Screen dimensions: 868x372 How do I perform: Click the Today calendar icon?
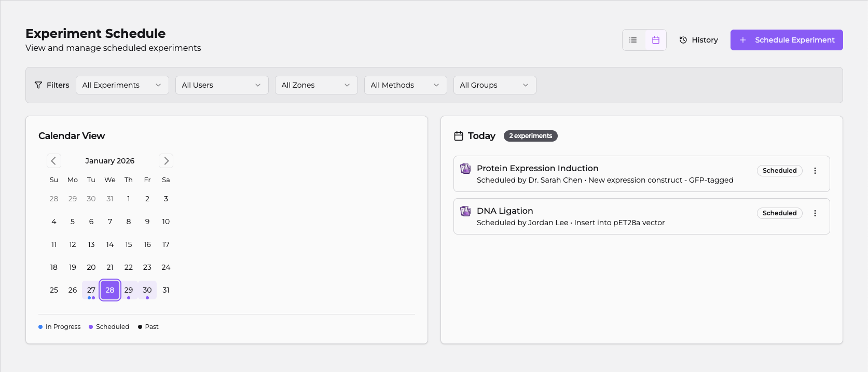click(459, 136)
